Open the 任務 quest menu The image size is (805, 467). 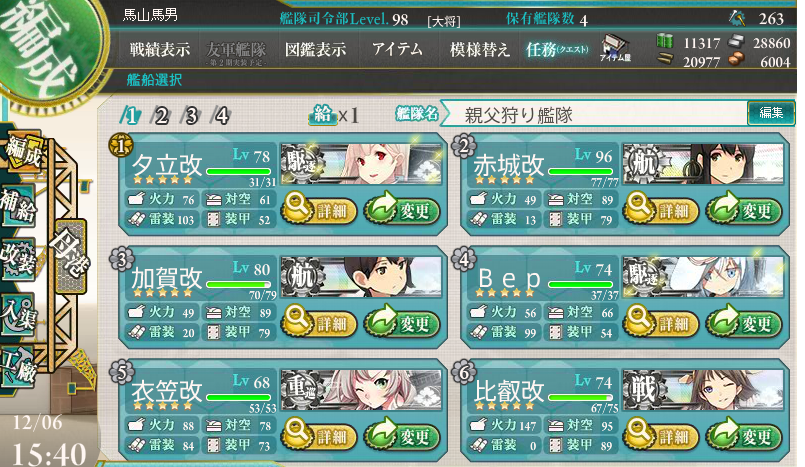point(557,49)
